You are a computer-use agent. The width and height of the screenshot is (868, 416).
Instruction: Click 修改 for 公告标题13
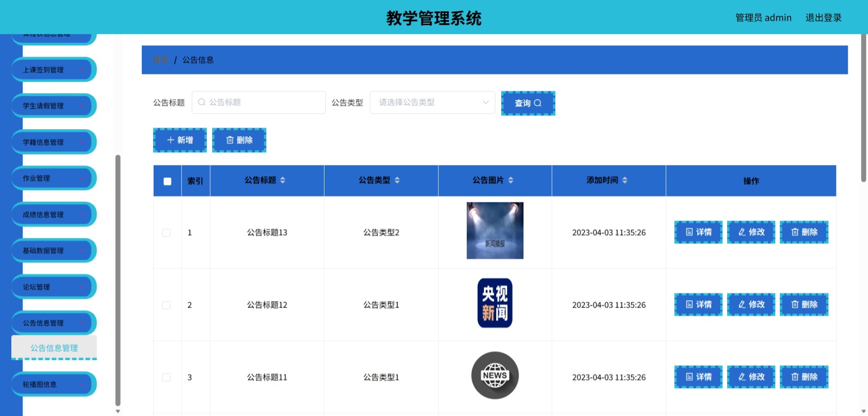pyautogui.click(x=751, y=232)
